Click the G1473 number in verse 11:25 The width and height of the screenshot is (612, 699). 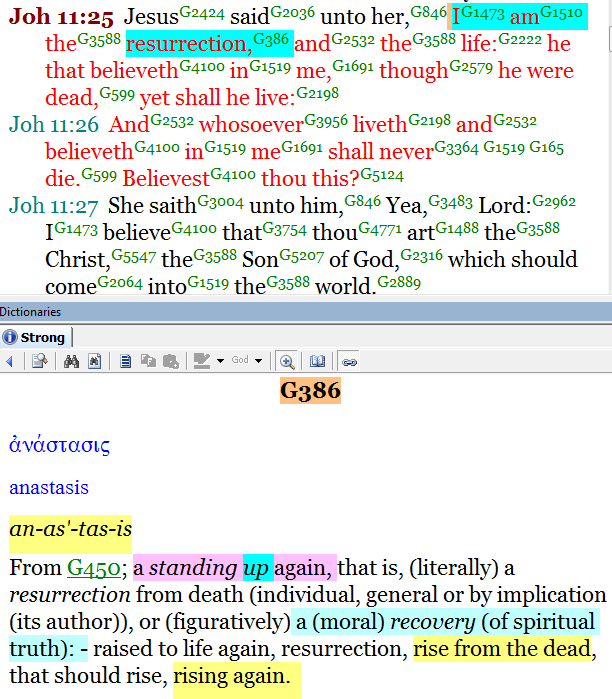(x=483, y=13)
